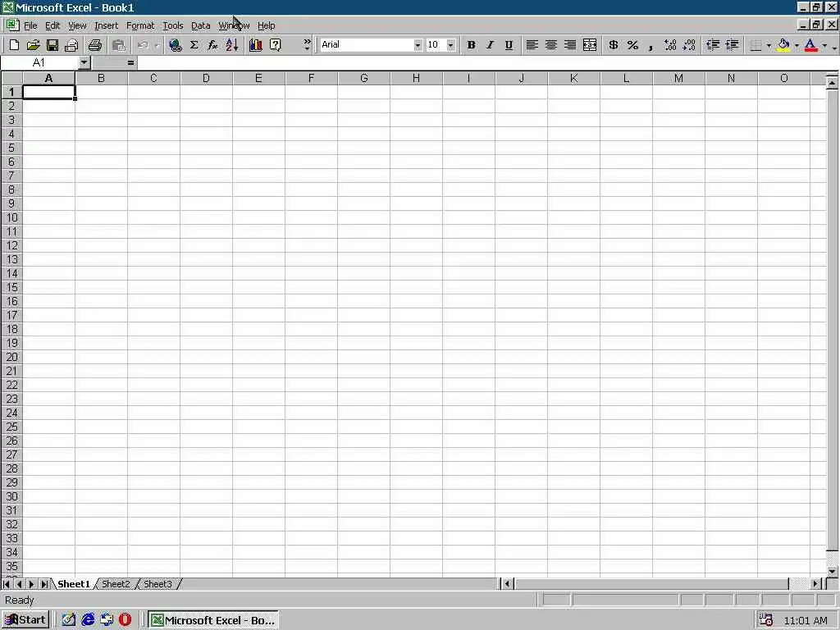This screenshot has height=630, width=840.
Task: Click the horizontal scrollbar right arrow
Action: pyautogui.click(x=815, y=584)
